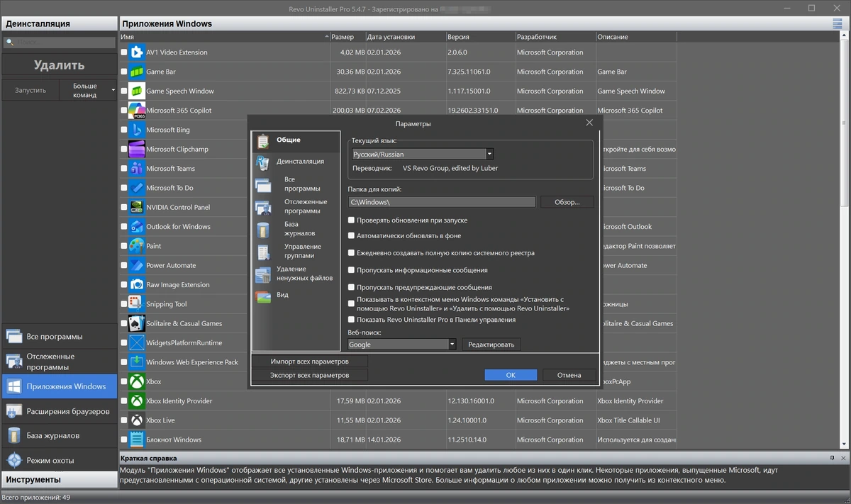Click the Xbox app icon
The image size is (851, 504).
tap(136, 381)
